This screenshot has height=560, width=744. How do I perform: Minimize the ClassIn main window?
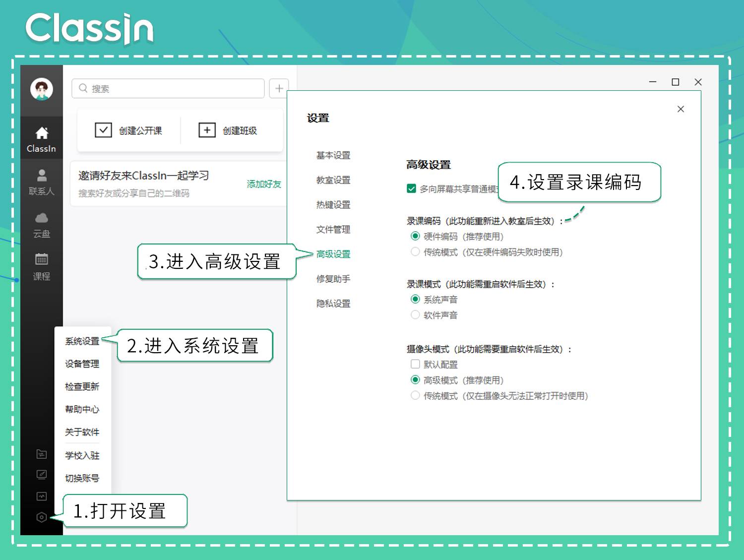653,82
